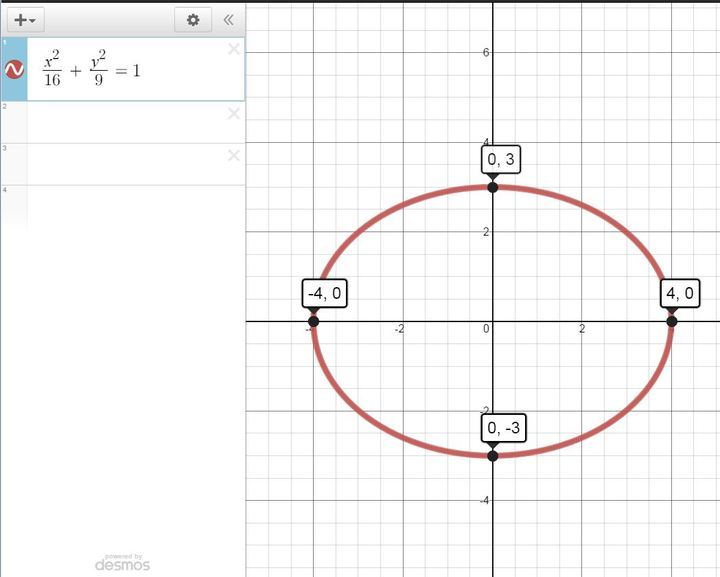This screenshot has width=720, height=577.
Task: Click the "-4, 0" coordinate label
Action: point(325,293)
